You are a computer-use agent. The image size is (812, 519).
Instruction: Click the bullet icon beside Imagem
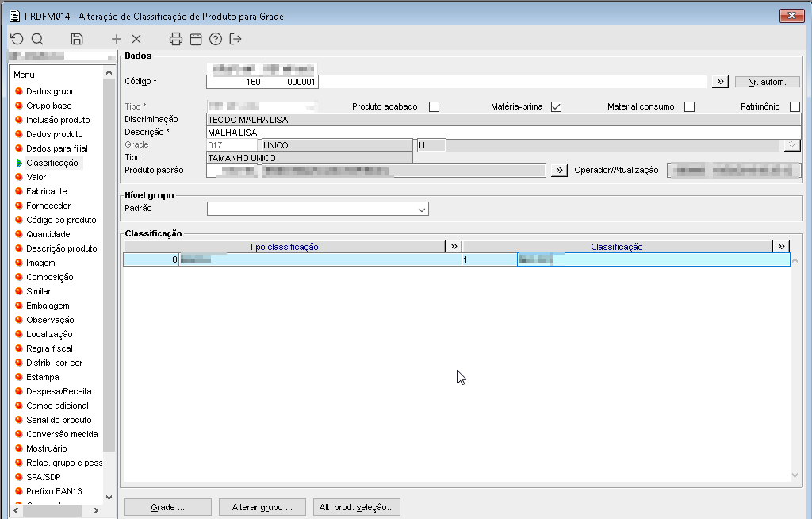point(19,263)
